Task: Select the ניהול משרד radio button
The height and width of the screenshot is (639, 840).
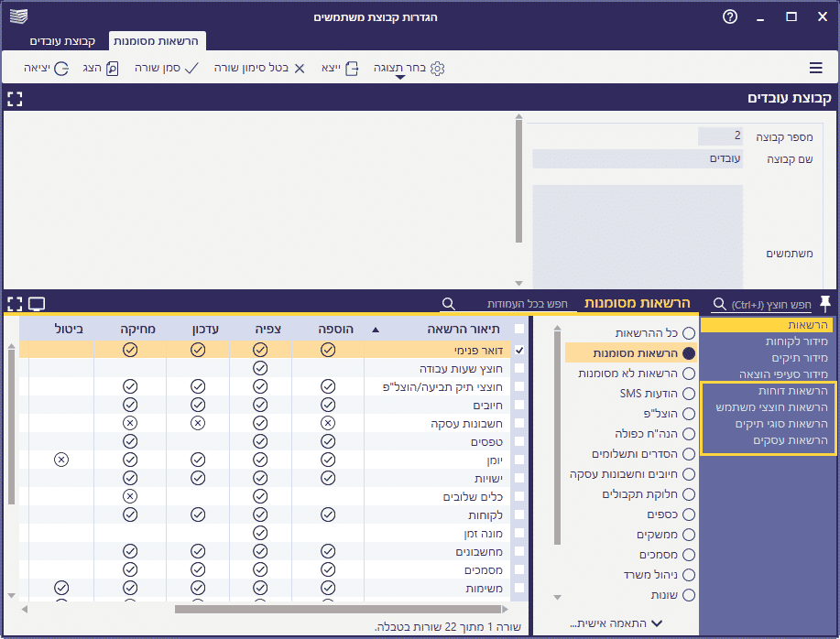Action: (x=689, y=575)
